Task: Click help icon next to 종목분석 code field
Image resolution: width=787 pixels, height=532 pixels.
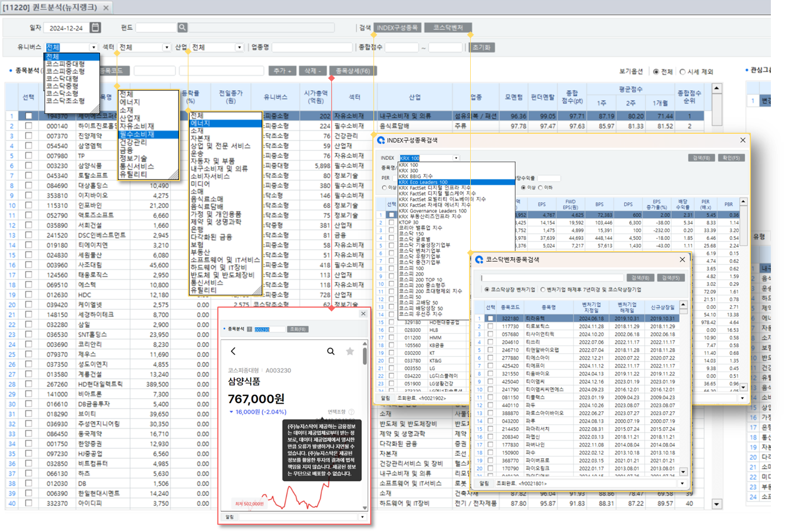Action: [x=250, y=329]
